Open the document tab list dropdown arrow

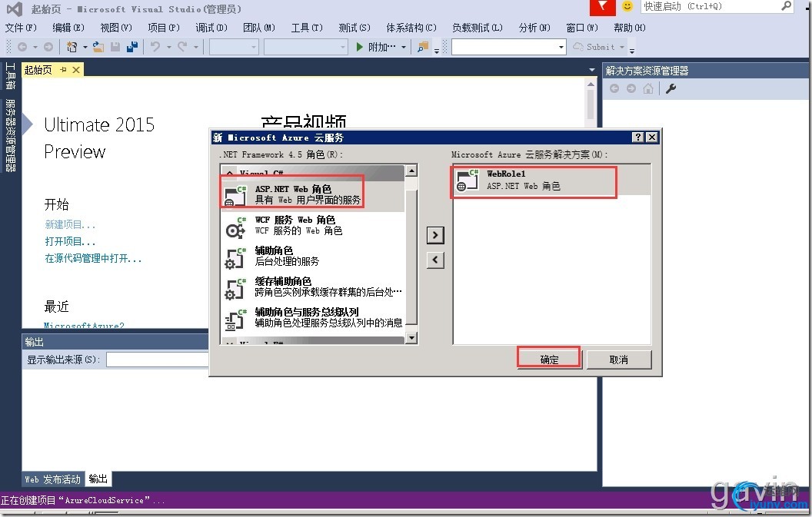click(592, 70)
